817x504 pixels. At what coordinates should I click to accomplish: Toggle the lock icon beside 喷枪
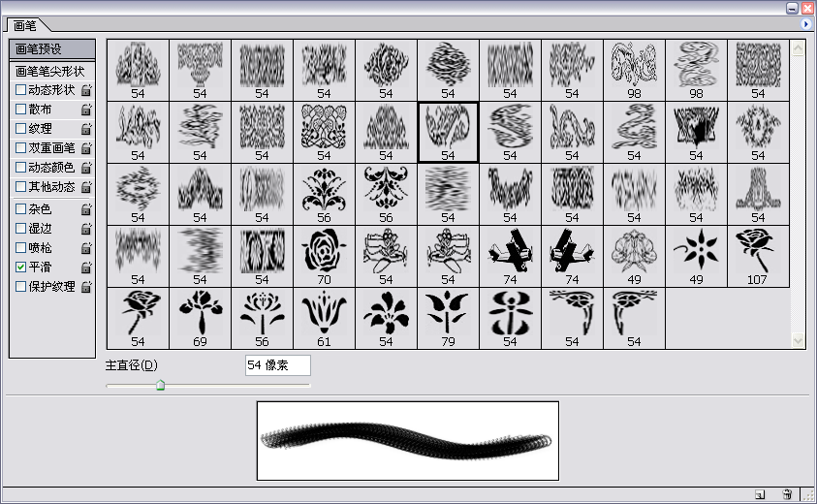tap(86, 248)
